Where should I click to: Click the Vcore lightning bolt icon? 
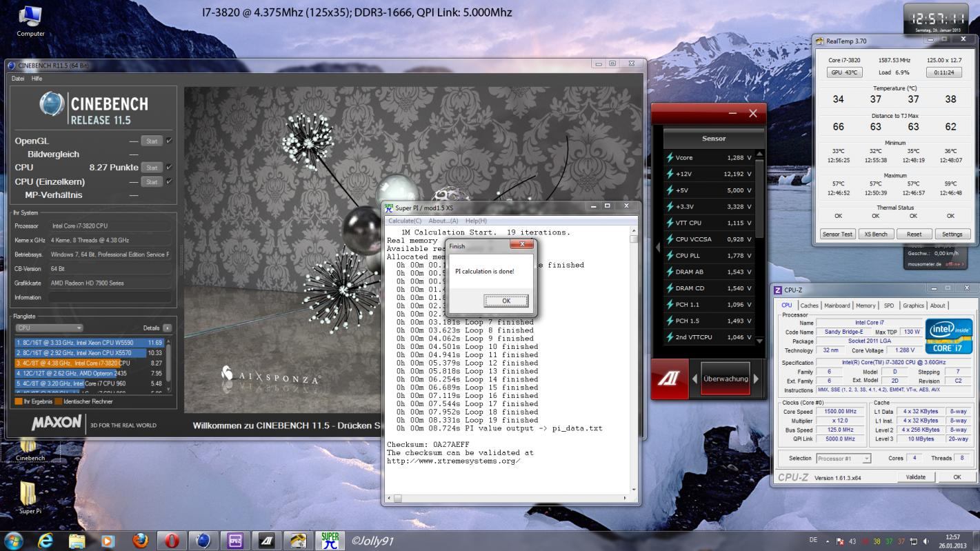tap(670, 157)
